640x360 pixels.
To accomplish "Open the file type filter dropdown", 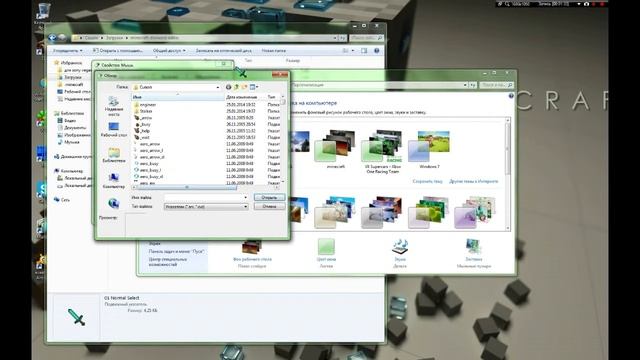I will pos(245,207).
